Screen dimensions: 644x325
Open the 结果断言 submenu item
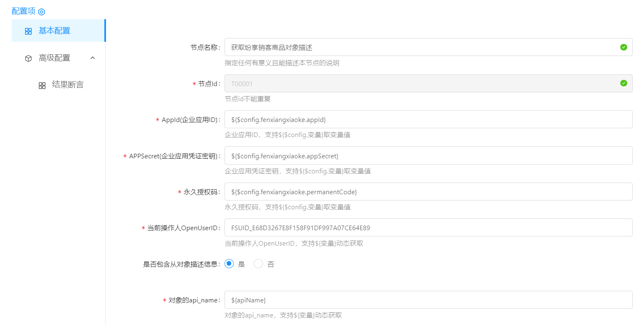[68, 85]
